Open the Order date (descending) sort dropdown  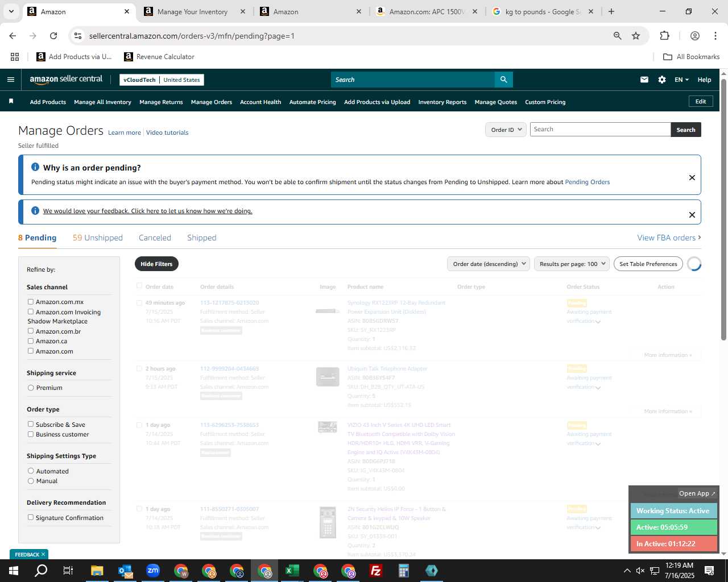click(x=489, y=264)
